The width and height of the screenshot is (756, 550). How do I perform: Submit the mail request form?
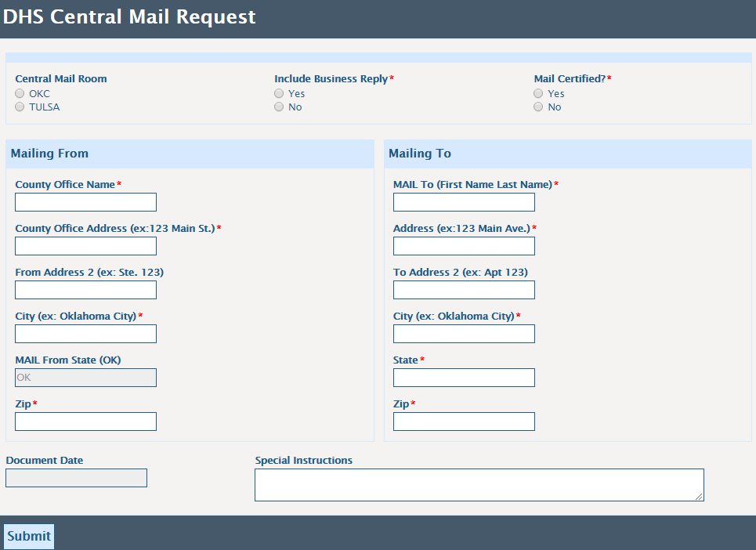tap(29, 536)
